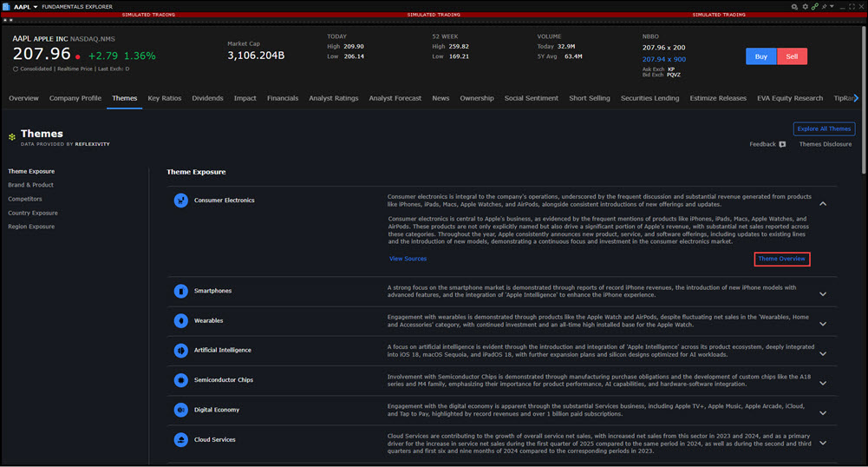
Task: Click Explore All Themes button
Action: (825, 129)
